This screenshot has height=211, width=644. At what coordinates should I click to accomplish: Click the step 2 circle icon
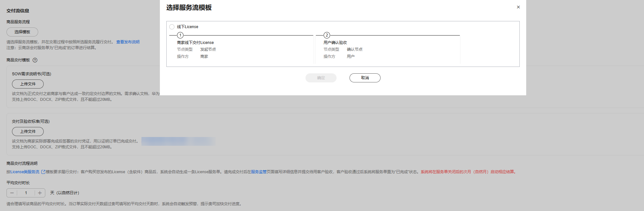tap(327, 35)
